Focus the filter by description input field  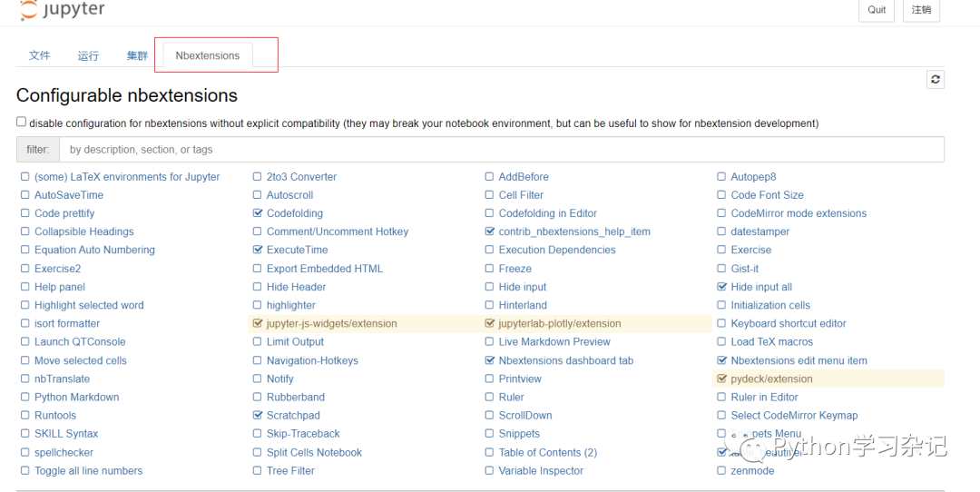click(x=501, y=150)
